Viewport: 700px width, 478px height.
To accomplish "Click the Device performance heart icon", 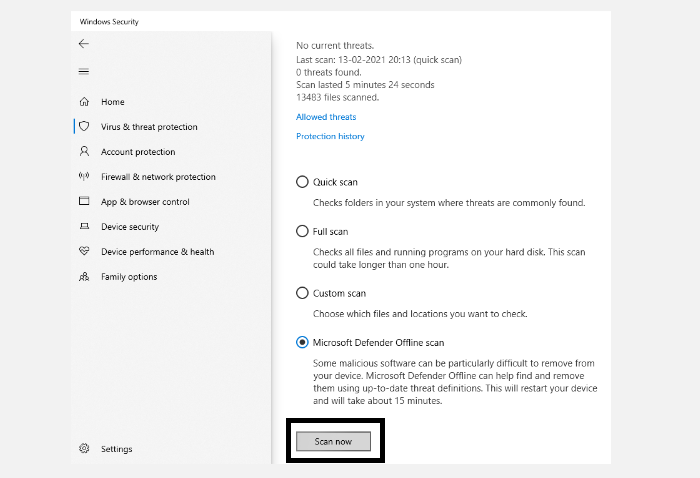I will point(84,251).
